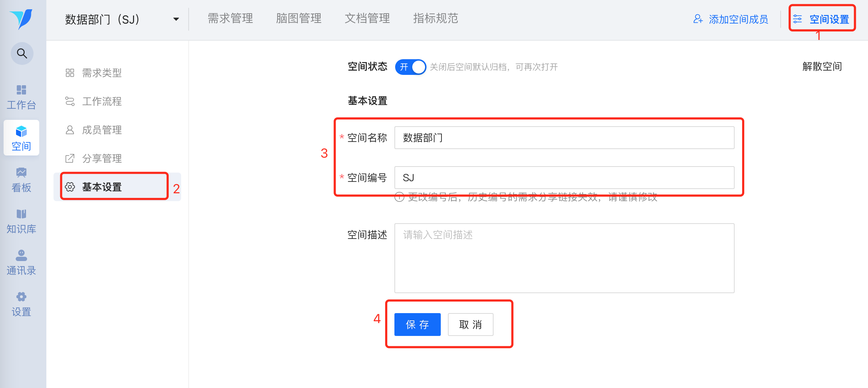Click the app logo icon

click(21, 19)
